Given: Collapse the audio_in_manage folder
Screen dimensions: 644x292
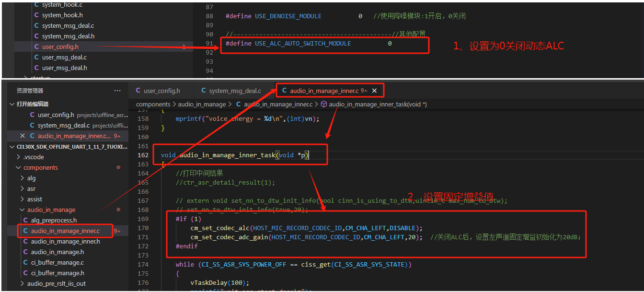Looking at the screenshot, I should pyautogui.click(x=51, y=210).
